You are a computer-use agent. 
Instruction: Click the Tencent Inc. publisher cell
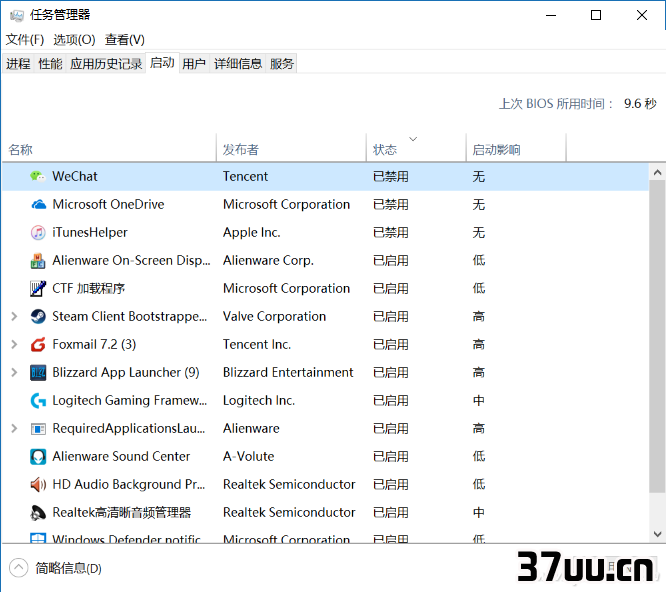click(257, 344)
